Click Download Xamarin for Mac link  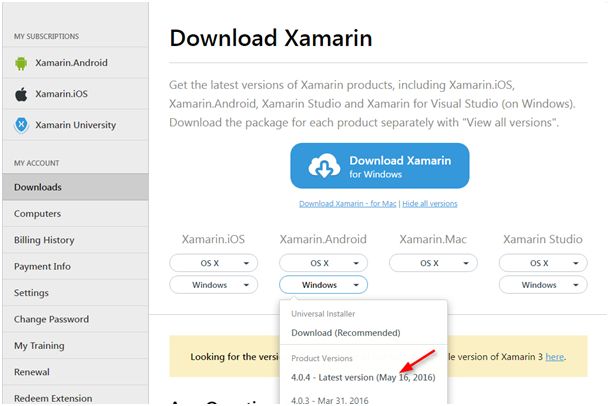(347, 204)
